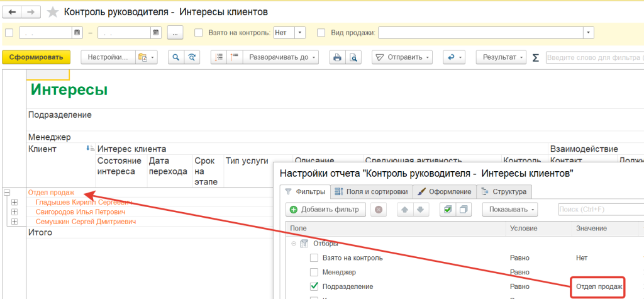
Task: Add report to favorites with star icon
Action: 53,12
